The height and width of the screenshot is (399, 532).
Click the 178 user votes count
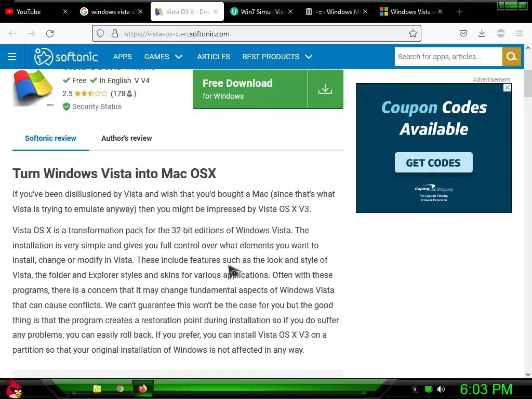point(123,94)
